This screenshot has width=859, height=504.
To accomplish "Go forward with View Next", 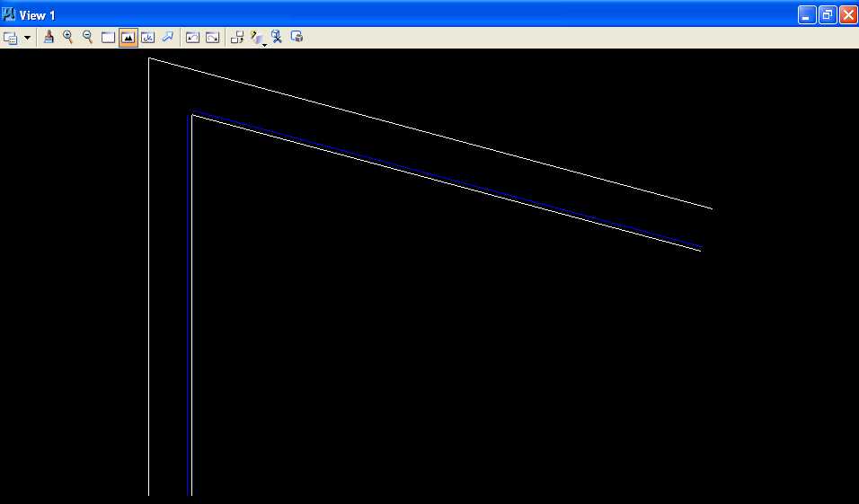I will 212,38.
